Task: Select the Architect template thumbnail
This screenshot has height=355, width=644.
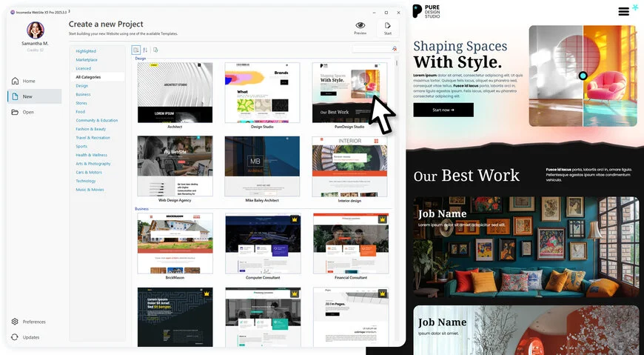Action: 175,93
